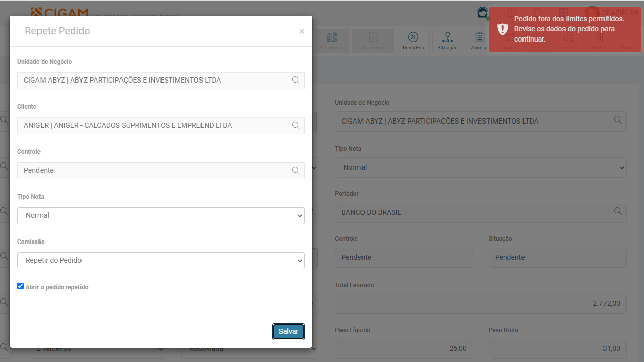Click the Cliente field showing ANIGER
644x362 pixels.
(x=161, y=126)
